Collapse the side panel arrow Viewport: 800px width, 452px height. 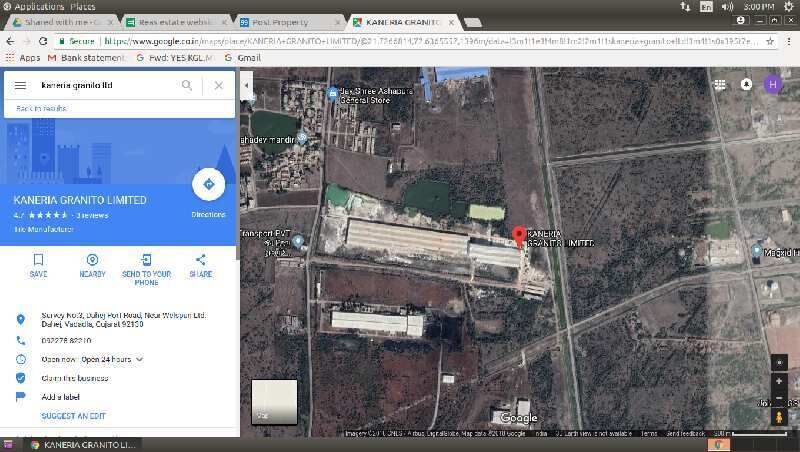246,86
